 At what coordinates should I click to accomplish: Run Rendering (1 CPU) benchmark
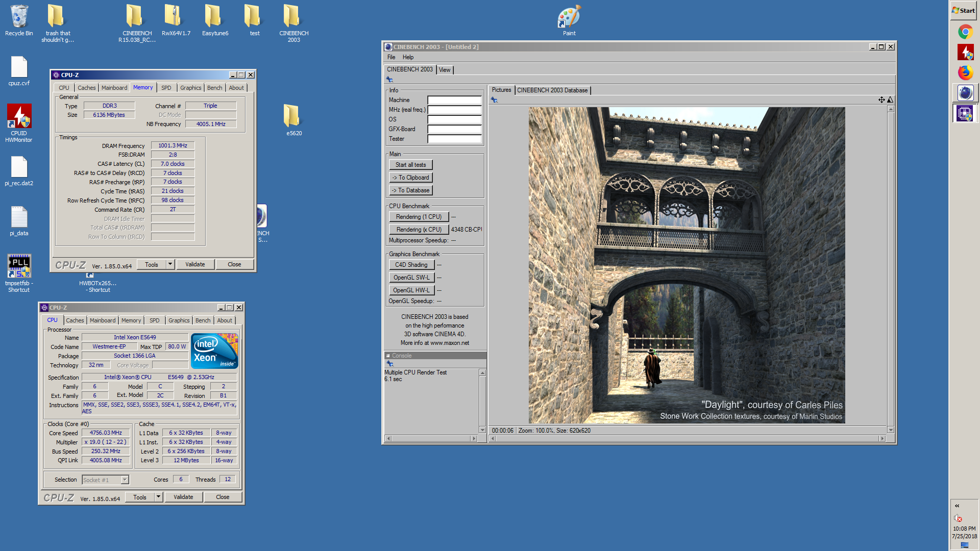pos(419,217)
